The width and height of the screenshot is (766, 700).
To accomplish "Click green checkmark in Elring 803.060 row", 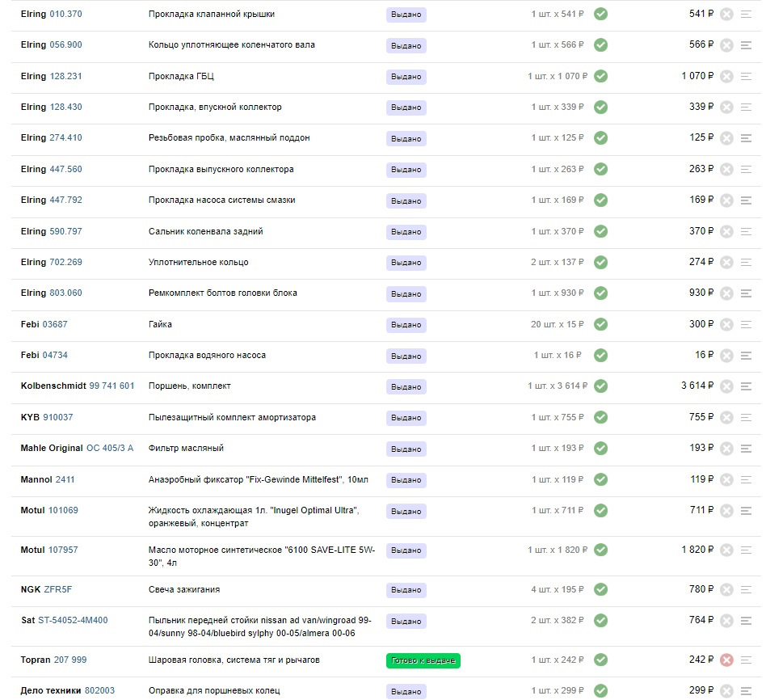I will 600,293.
